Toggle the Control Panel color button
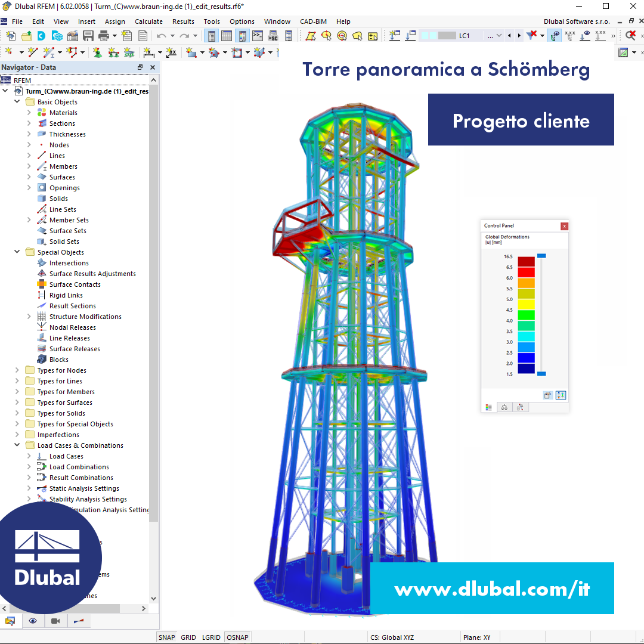The image size is (644, 644). tap(242, 36)
